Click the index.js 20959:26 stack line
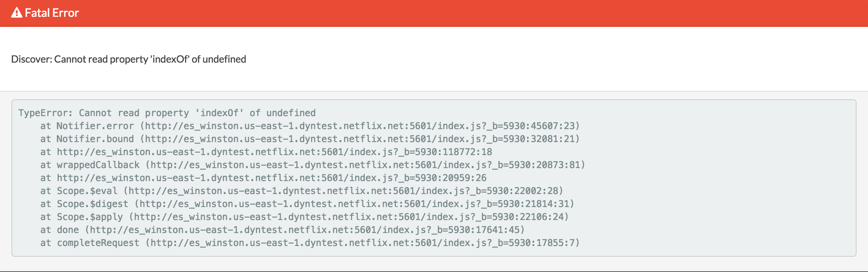The width and height of the screenshot is (868, 272). [x=263, y=178]
